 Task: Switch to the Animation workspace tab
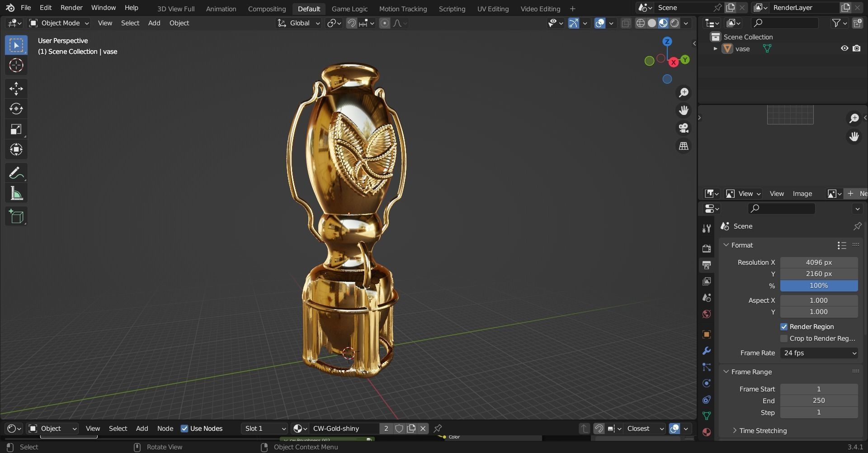[x=221, y=9]
